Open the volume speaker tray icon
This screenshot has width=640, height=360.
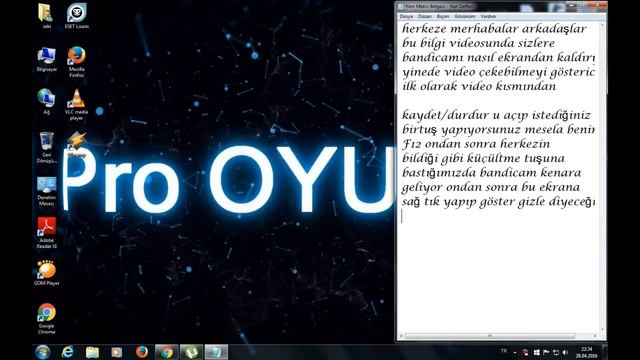(566, 352)
